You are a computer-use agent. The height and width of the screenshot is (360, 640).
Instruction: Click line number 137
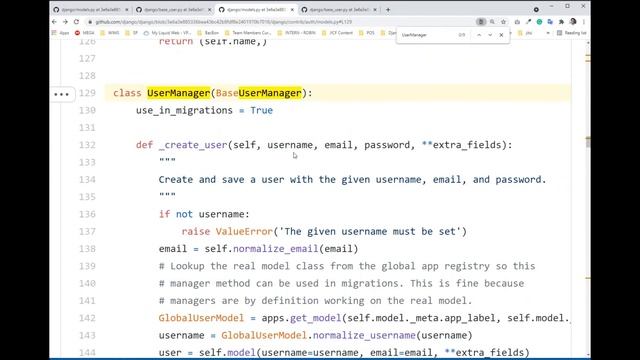pyautogui.click(x=87, y=231)
